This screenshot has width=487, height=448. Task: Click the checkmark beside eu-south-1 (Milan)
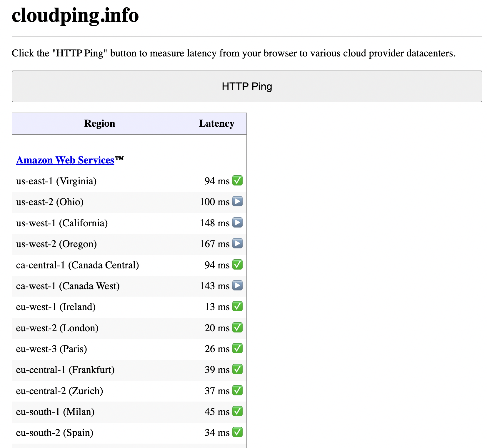pos(237,412)
